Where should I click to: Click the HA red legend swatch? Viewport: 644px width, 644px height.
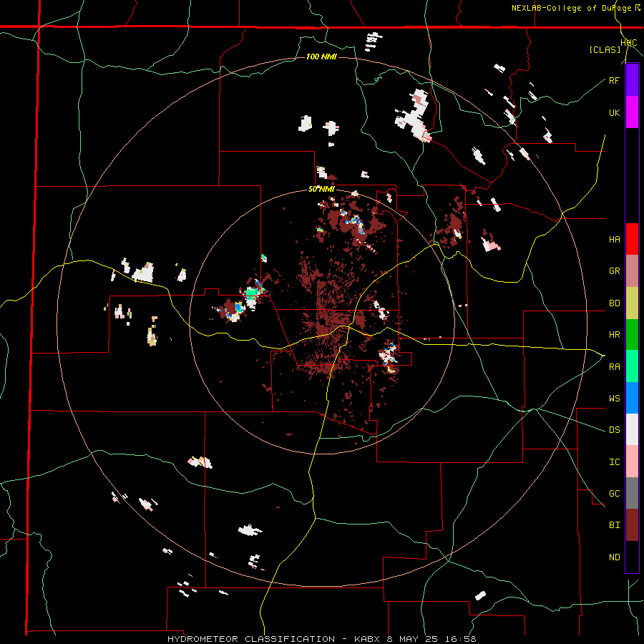632,239
